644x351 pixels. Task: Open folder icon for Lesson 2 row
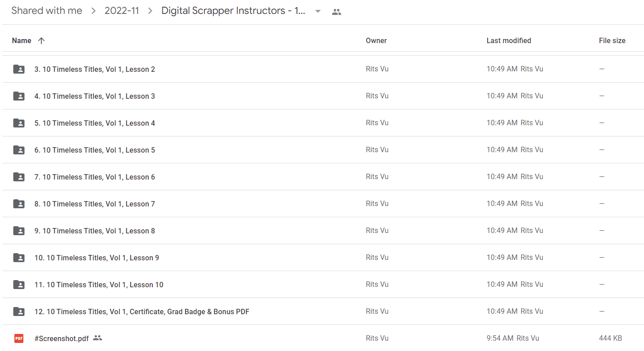point(19,69)
